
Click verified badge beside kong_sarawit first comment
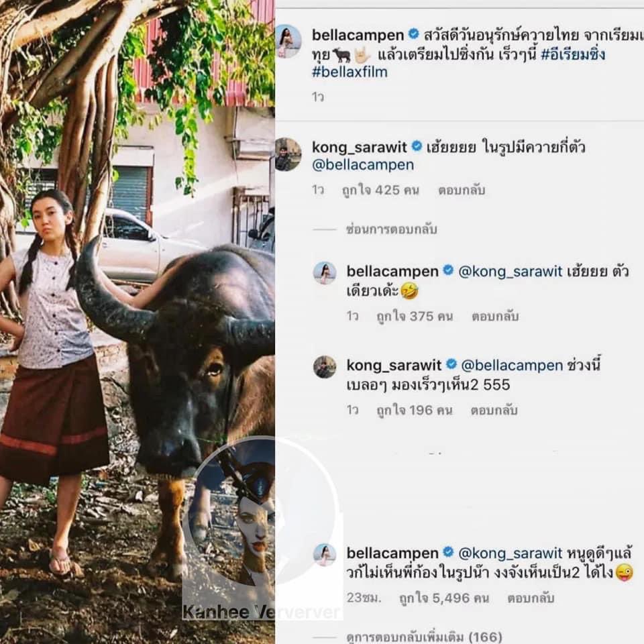(417, 146)
